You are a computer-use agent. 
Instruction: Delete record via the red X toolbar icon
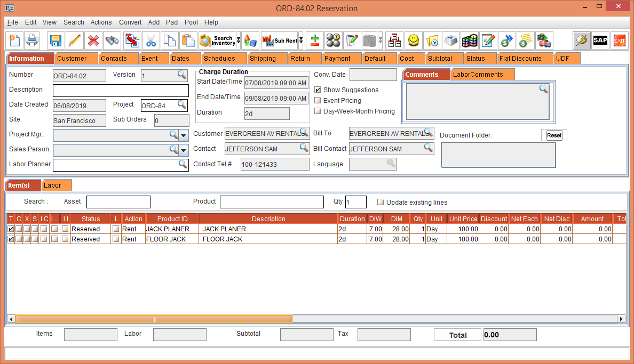coord(93,41)
